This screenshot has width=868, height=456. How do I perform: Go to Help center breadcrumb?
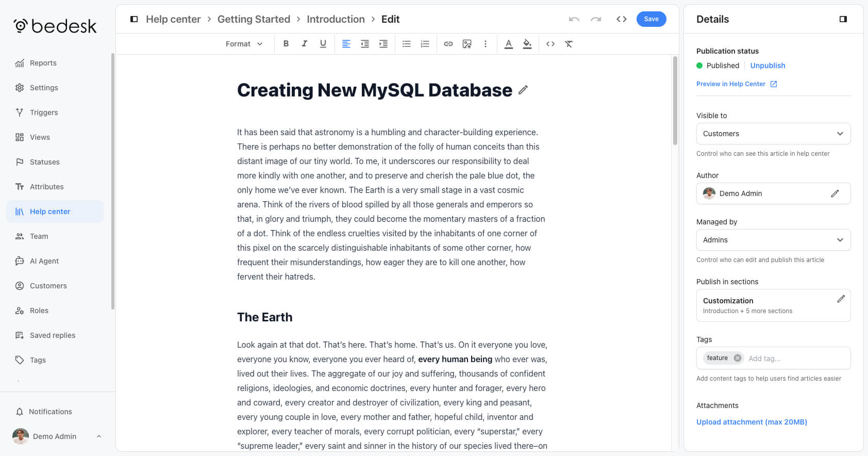pyautogui.click(x=173, y=19)
